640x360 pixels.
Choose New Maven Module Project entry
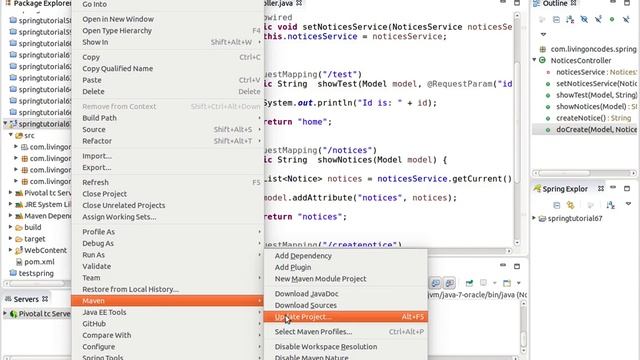[345, 279]
